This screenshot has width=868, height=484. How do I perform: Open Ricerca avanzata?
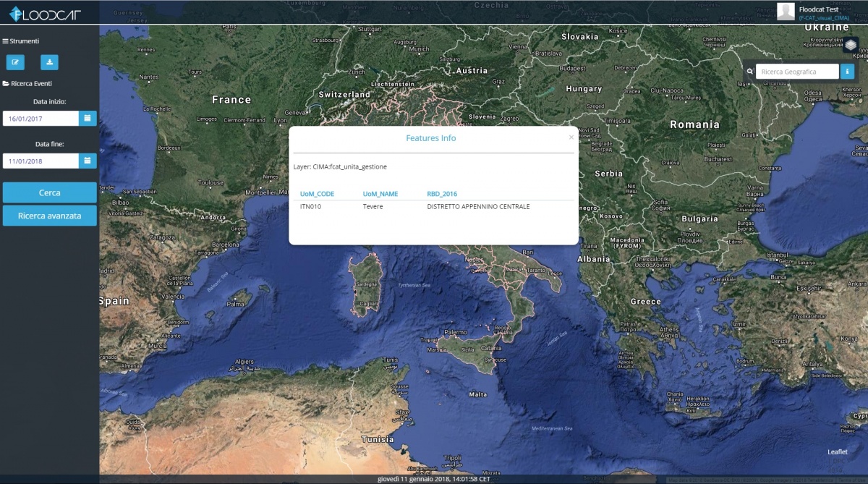coord(49,216)
